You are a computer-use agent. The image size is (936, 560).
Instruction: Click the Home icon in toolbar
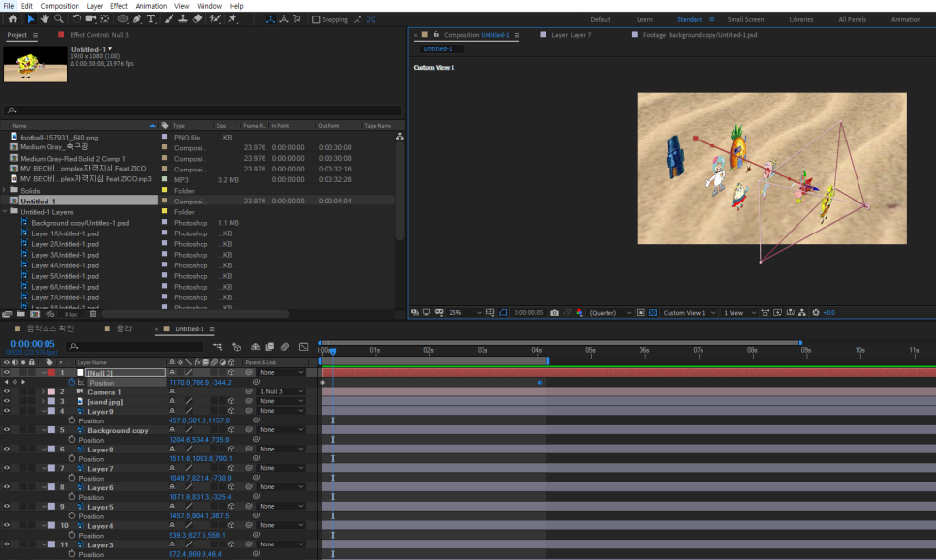pyautogui.click(x=13, y=19)
